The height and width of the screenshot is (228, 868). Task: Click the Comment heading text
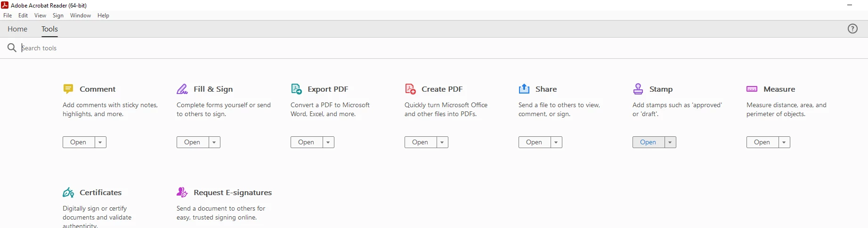(x=97, y=89)
